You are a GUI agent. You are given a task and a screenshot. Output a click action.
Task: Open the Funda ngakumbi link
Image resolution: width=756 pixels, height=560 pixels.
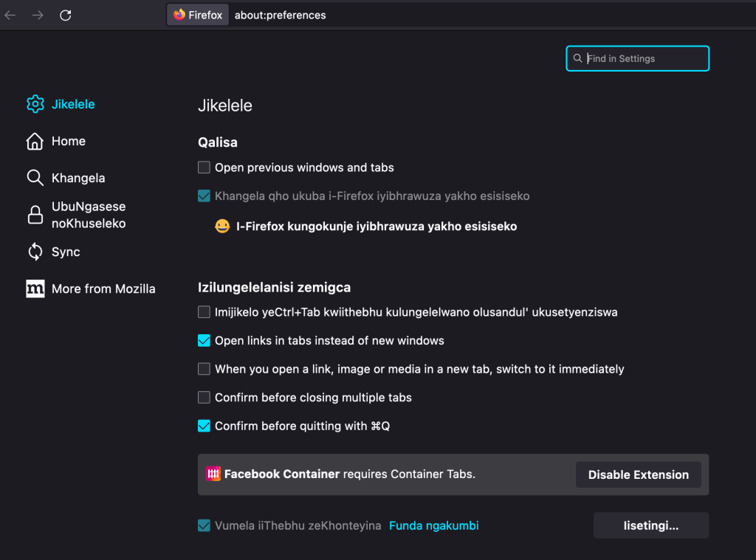tap(433, 525)
